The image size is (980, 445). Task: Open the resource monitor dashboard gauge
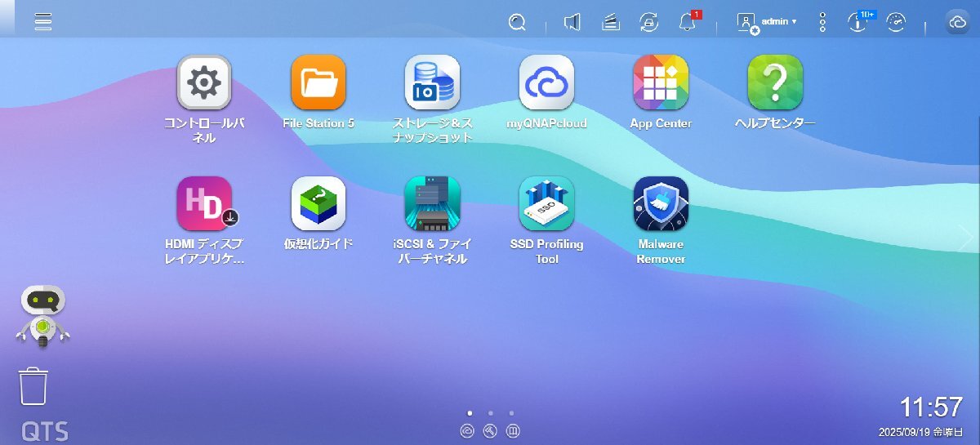tap(897, 23)
